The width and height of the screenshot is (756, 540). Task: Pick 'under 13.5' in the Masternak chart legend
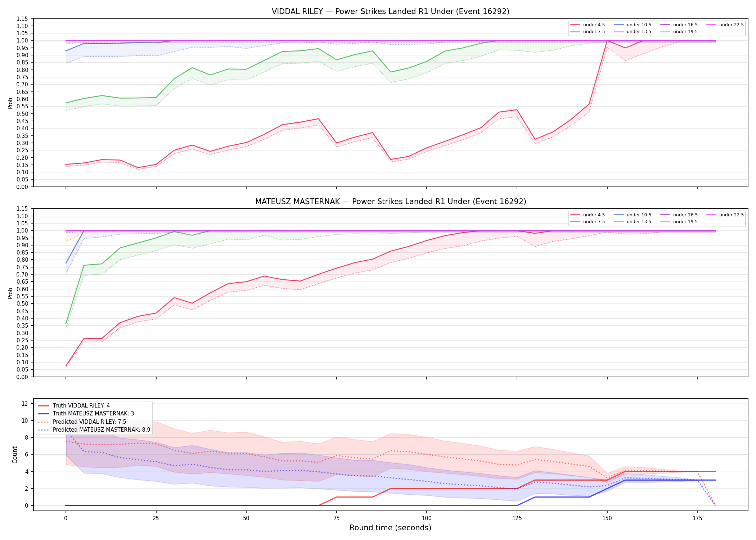pyautogui.click(x=633, y=222)
